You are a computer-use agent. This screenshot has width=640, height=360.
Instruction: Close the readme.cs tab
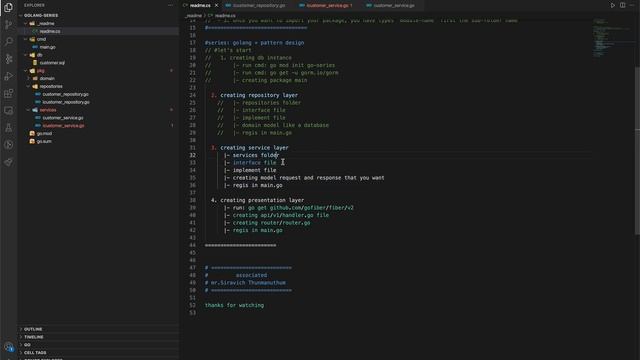coord(216,5)
